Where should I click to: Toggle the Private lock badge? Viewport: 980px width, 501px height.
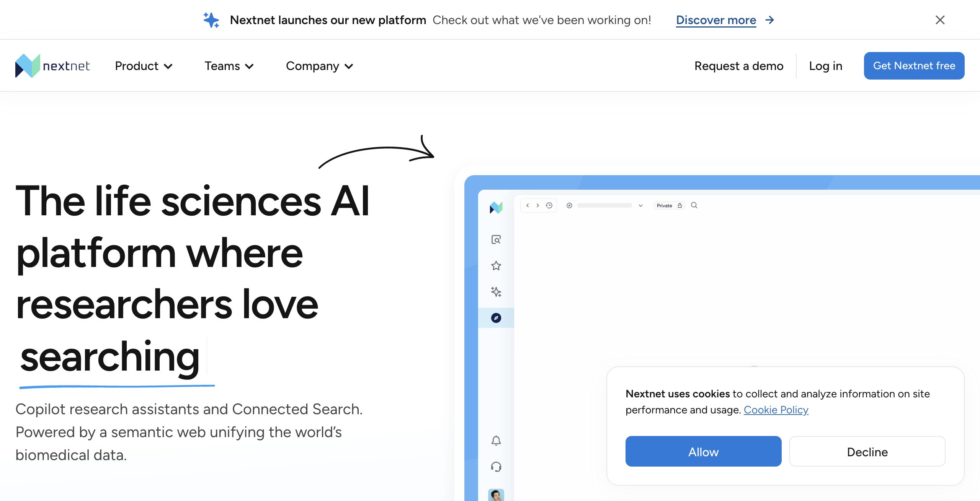[669, 205]
